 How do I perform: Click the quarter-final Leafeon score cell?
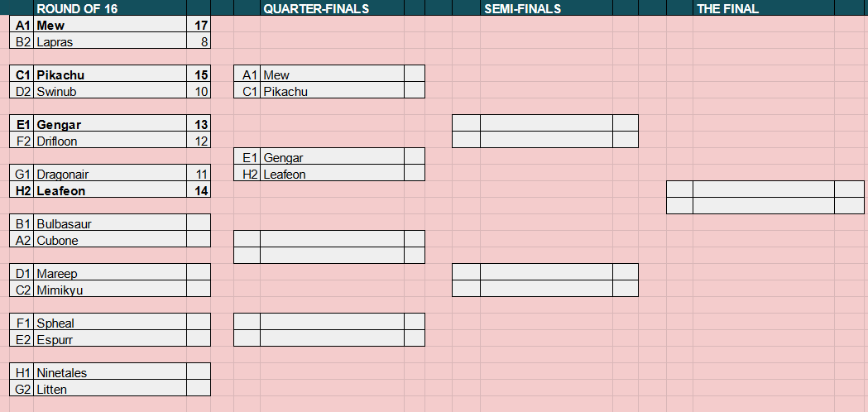click(415, 173)
